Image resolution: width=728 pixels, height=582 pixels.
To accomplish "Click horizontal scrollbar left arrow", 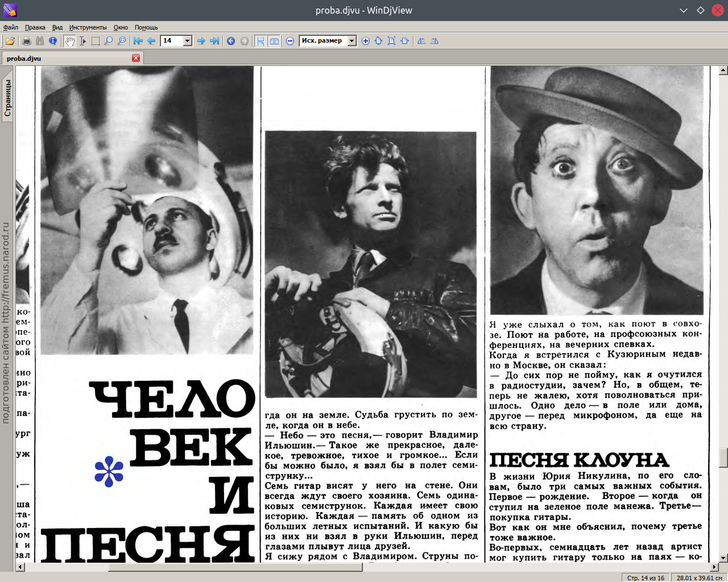I will 20,567.
